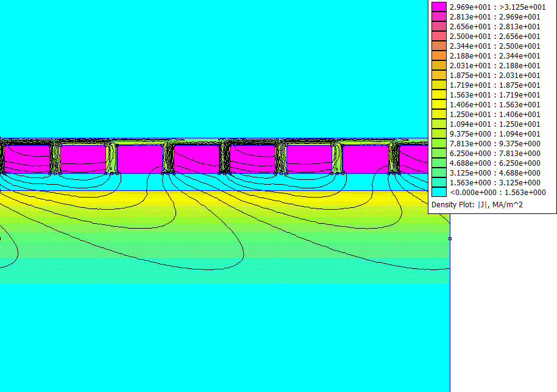Select the 2.813e+001 : 2.969e+001 legend swatch

click(439, 16)
